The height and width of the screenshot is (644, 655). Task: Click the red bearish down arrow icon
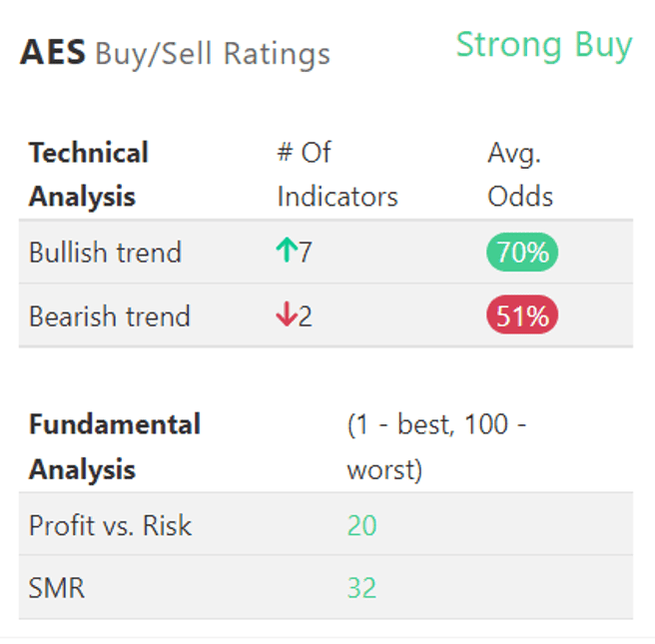point(287,317)
